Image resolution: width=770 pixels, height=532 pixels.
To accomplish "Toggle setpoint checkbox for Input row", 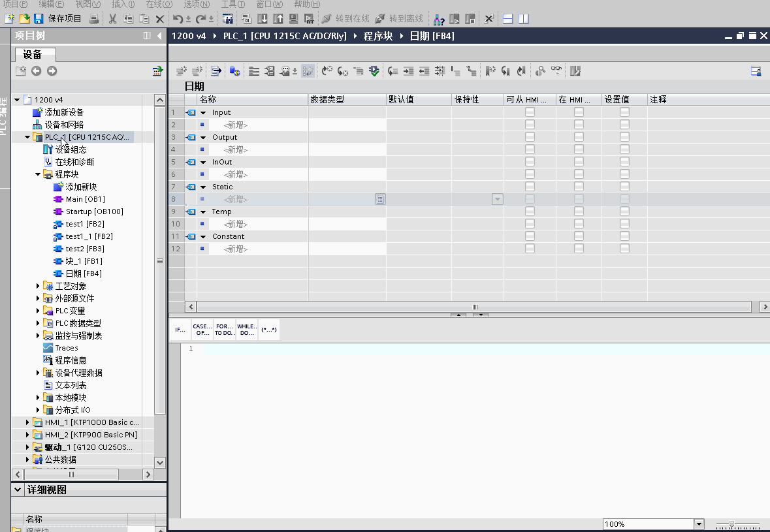I will pos(624,112).
